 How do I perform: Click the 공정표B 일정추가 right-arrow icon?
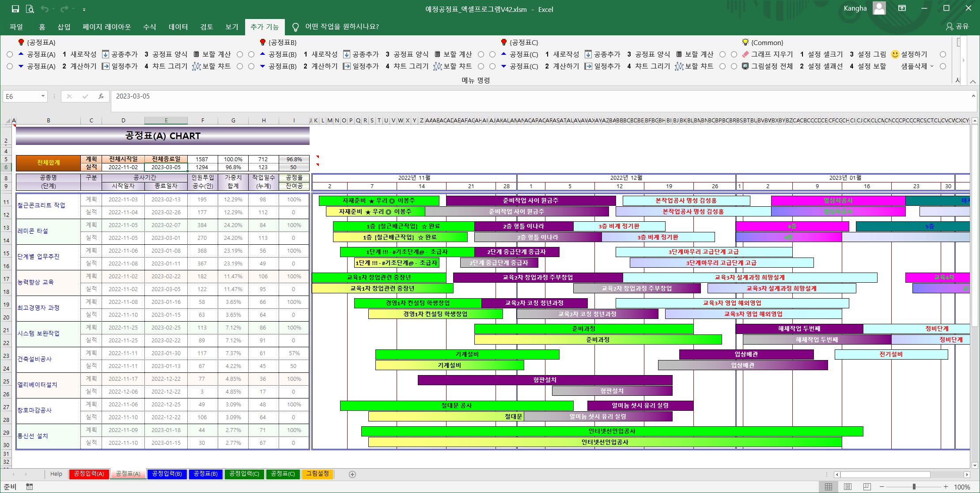tap(347, 66)
